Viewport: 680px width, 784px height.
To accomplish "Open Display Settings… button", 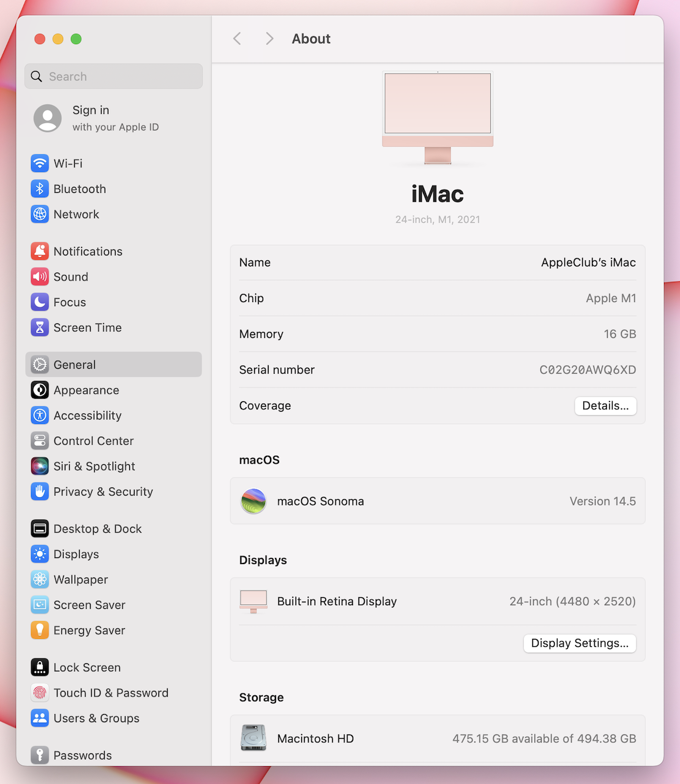I will click(580, 643).
